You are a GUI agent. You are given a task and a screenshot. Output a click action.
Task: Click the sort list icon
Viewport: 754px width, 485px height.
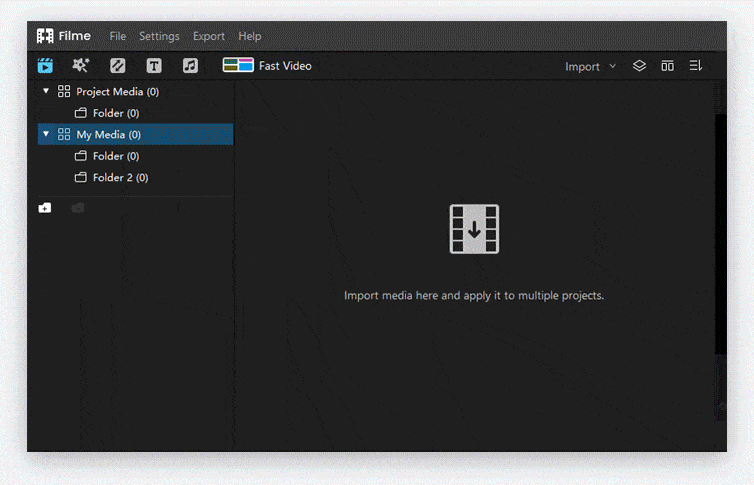pyautogui.click(x=696, y=66)
